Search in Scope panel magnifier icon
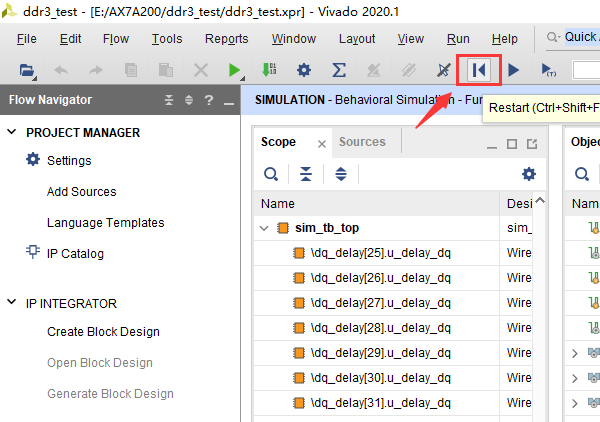 pyautogui.click(x=271, y=174)
